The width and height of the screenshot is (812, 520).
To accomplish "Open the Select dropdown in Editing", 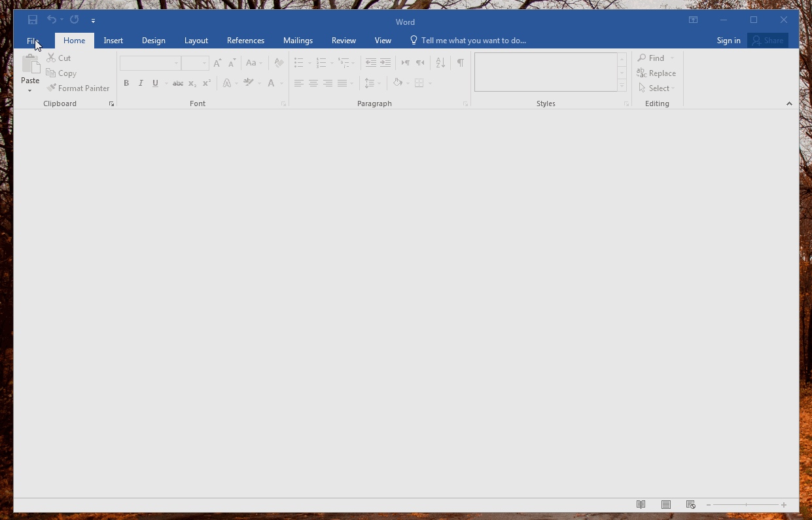I will click(x=657, y=88).
